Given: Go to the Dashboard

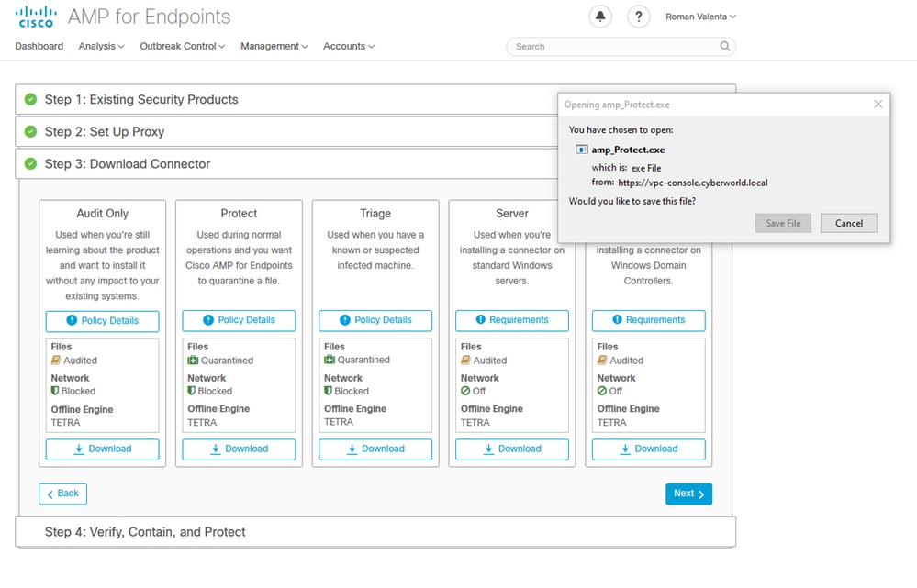Looking at the screenshot, I should pos(39,46).
